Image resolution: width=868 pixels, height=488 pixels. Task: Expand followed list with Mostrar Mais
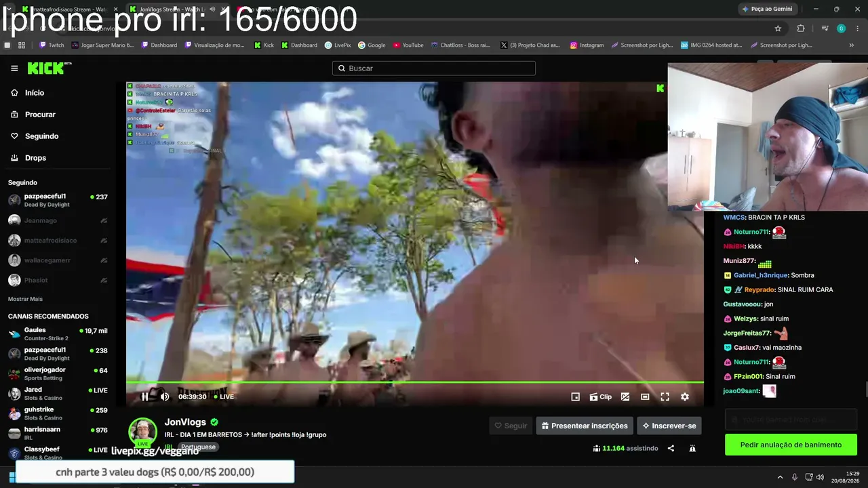(25, 299)
